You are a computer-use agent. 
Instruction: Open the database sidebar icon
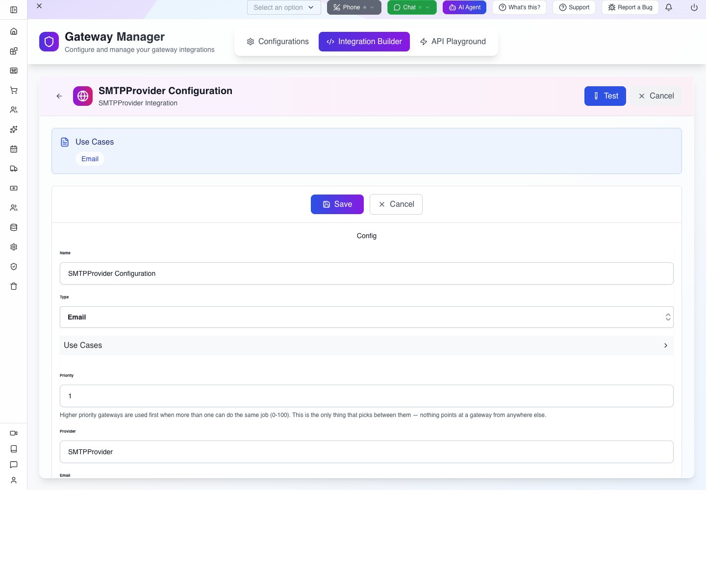coord(14,227)
